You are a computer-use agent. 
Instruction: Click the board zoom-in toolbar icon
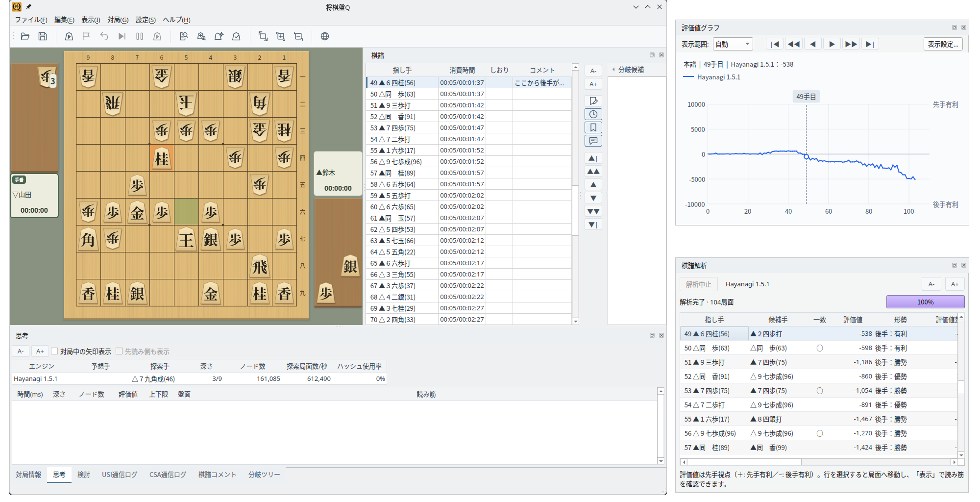281,36
